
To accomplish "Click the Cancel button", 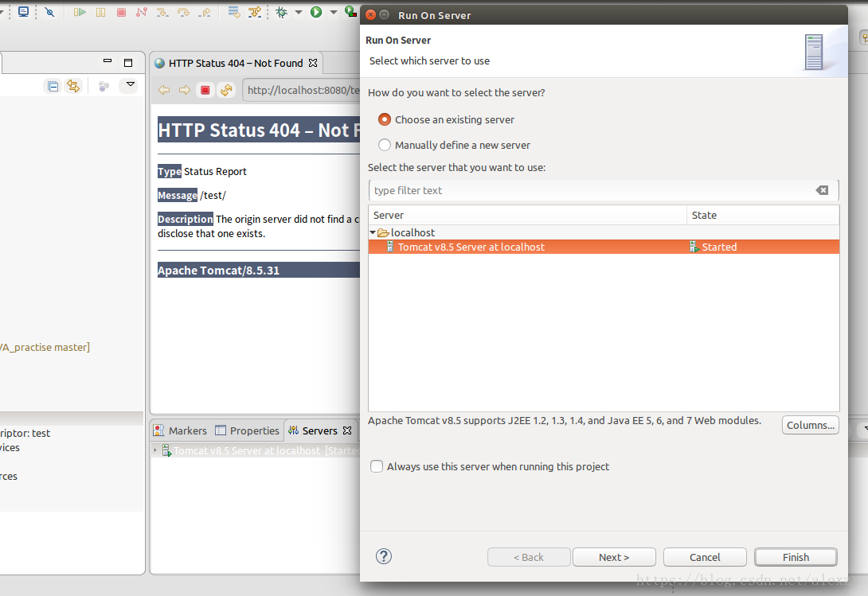I will [x=705, y=557].
